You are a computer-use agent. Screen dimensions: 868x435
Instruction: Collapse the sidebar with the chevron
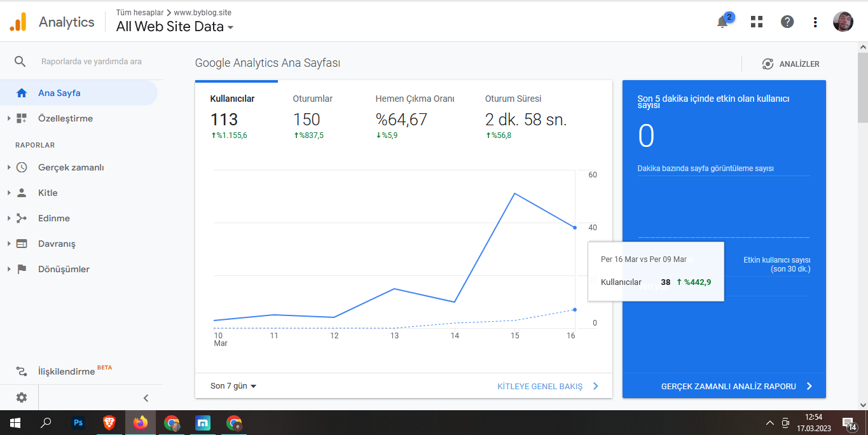pos(146,398)
